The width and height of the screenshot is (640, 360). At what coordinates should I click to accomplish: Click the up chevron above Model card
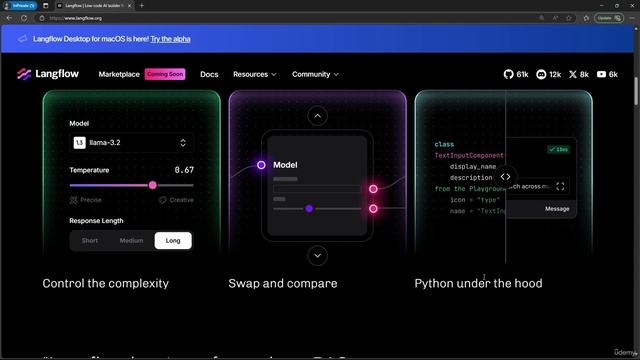pos(318,116)
